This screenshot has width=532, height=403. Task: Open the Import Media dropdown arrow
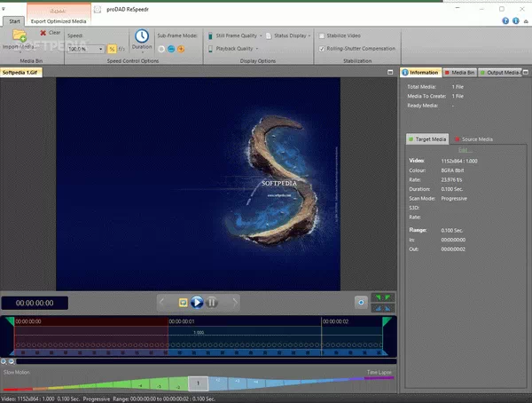click(x=20, y=52)
